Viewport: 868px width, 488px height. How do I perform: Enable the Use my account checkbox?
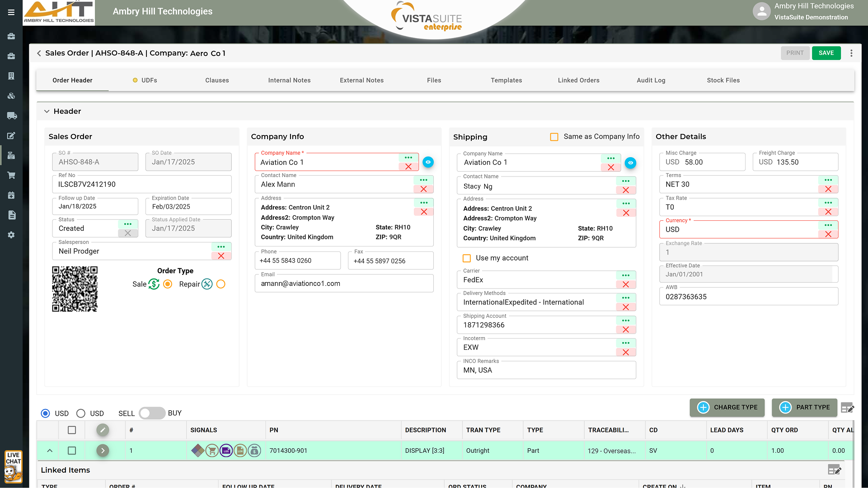[467, 258]
